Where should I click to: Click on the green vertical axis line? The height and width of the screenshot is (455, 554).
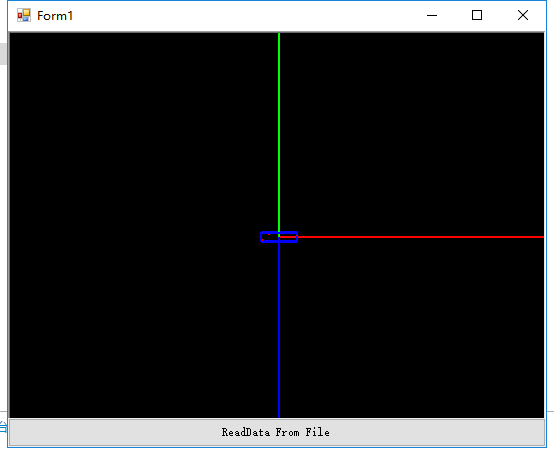(279, 131)
